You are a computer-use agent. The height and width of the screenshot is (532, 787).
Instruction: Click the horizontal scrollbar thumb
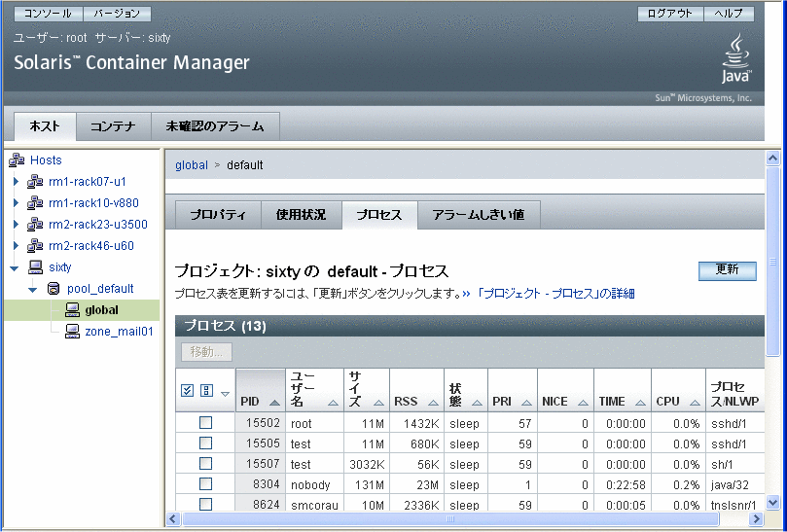point(450,519)
